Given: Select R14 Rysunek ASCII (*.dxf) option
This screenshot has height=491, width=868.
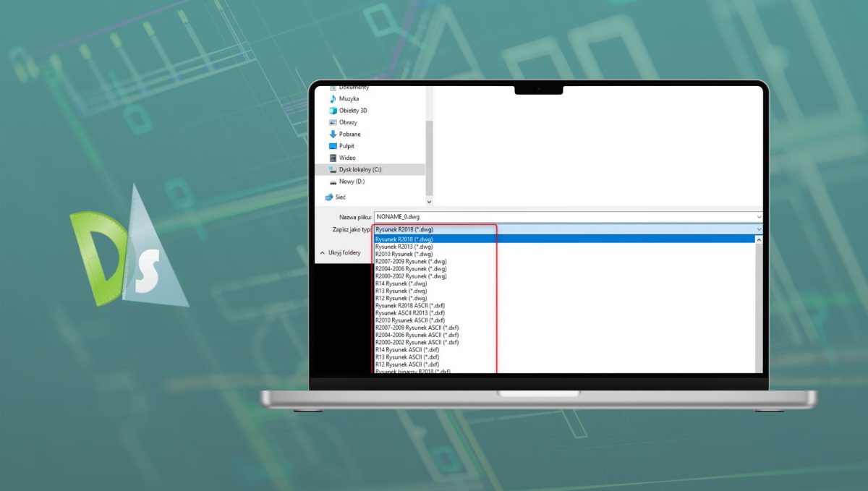Looking at the screenshot, I should (x=407, y=350).
